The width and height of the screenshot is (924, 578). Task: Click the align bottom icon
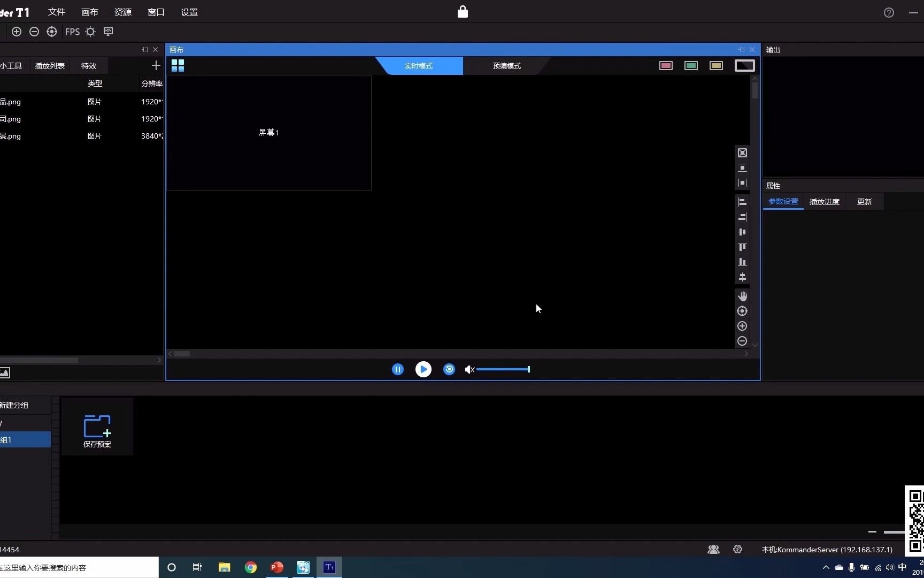click(742, 262)
